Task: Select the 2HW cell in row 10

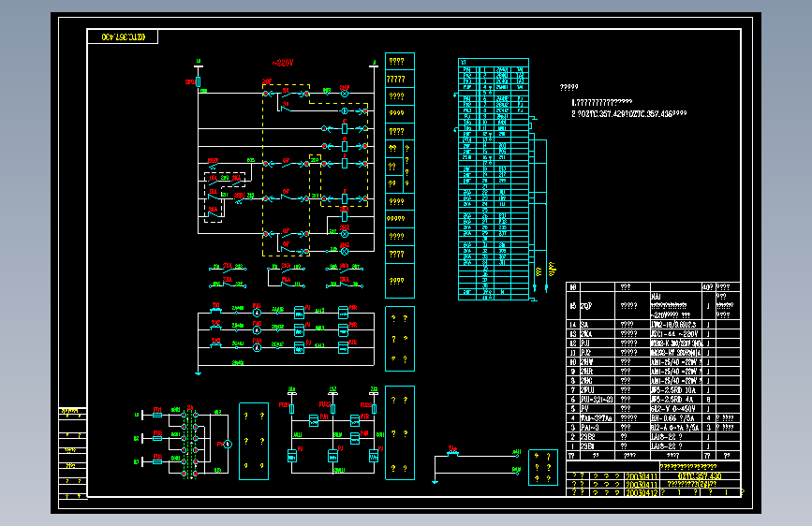Action: point(598,362)
